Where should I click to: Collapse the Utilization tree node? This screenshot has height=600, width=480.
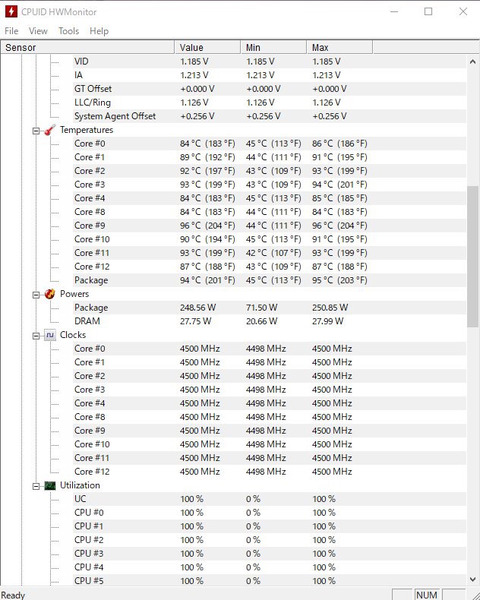[x=36, y=486]
